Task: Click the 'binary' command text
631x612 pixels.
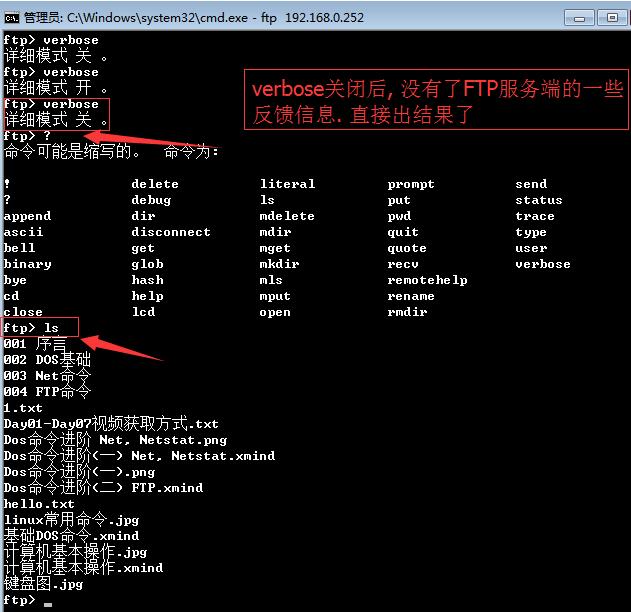Action: pyautogui.click(x=27, y=264)
